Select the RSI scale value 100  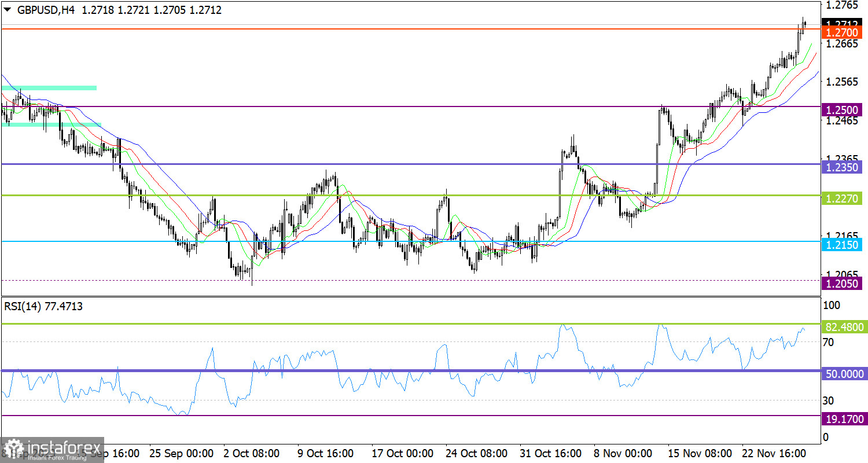pyautogui.click(x=832, y=304)
